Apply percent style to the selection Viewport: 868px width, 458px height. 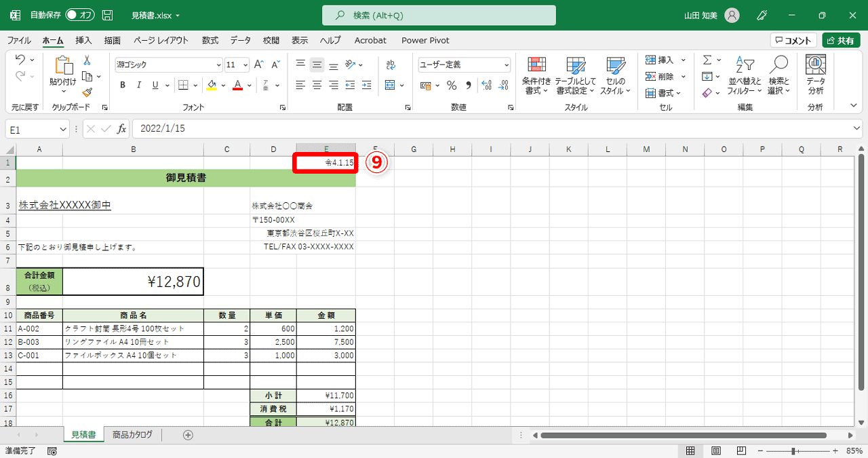pyautogui.click(x=451, y=85)
